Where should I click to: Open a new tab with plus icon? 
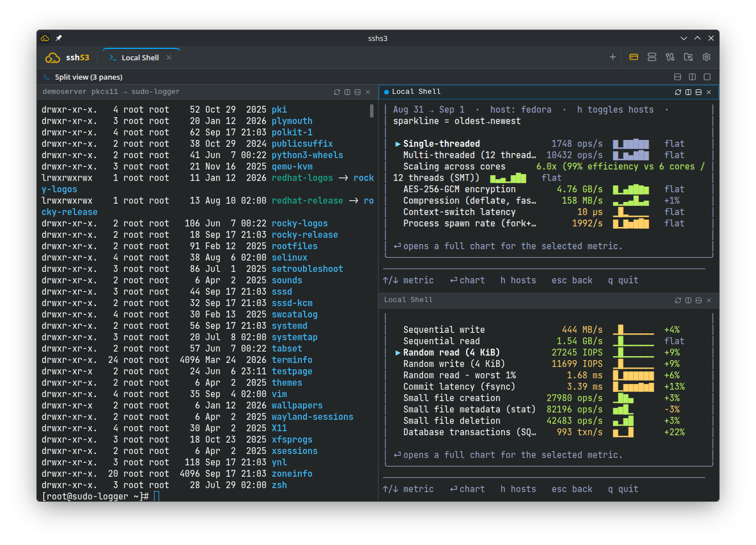613,57
